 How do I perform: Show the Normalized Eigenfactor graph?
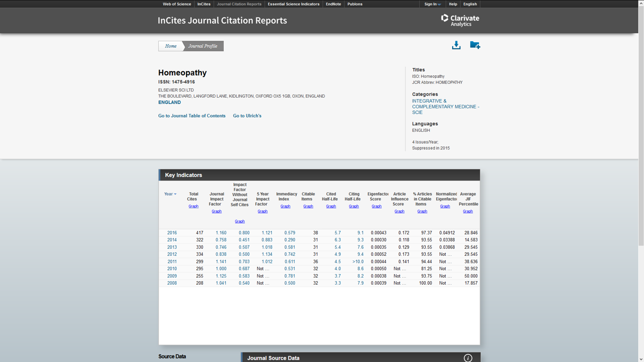pos(445,206)
